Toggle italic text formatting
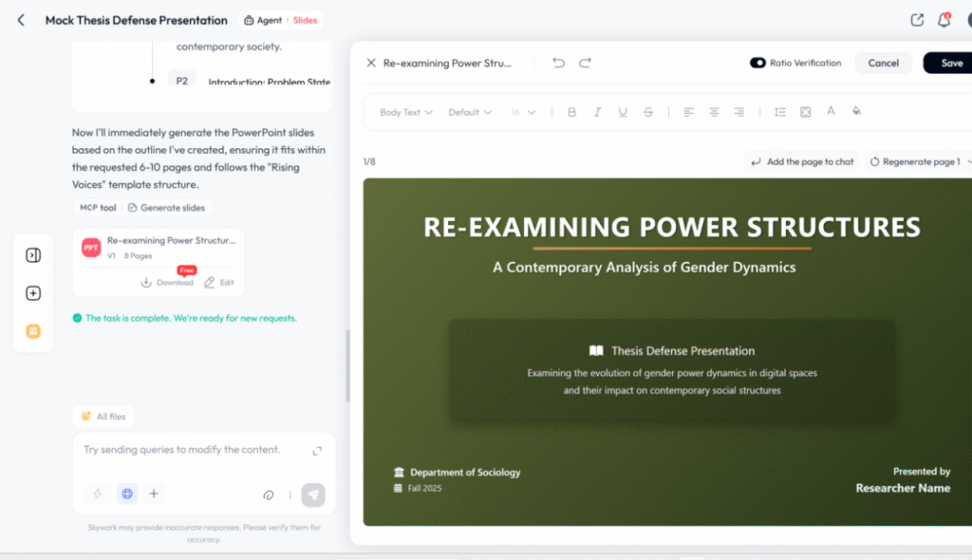The image size is (972, 560). 597,112
